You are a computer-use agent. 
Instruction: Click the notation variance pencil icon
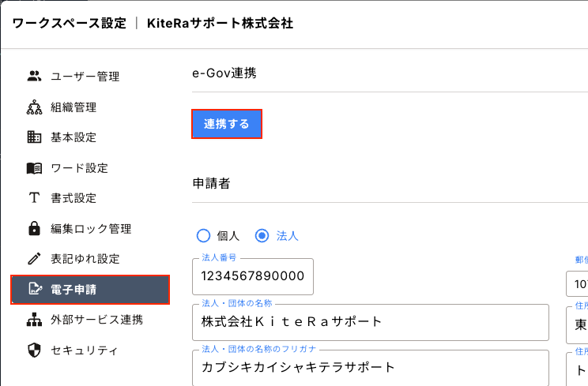point(34,259)
